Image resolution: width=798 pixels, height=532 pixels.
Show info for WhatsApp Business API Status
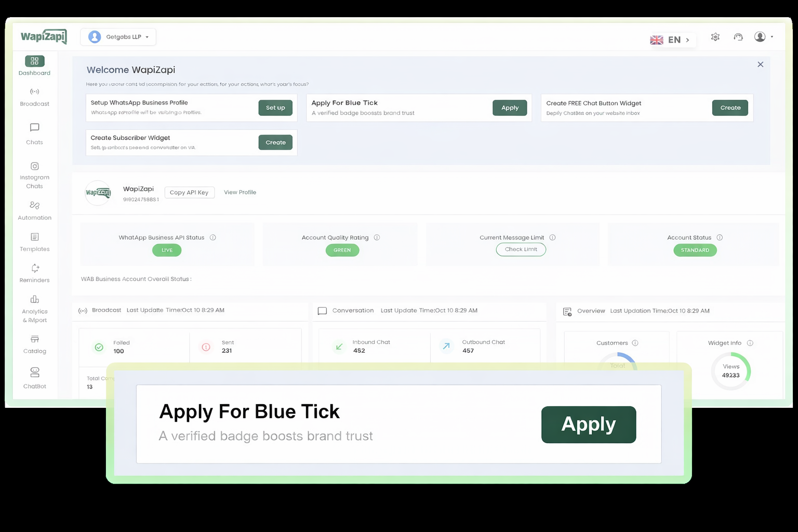pos(212,237)
